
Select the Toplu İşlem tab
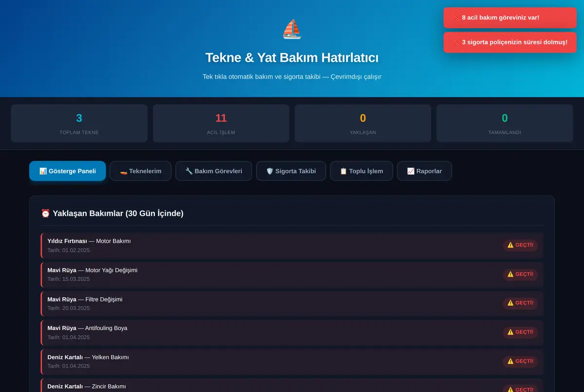click(361, 171)
